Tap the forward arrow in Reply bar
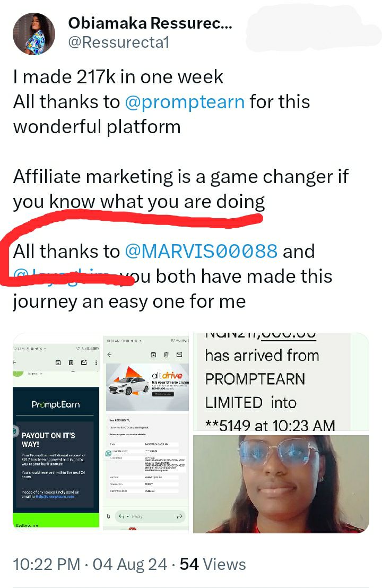382x588 pixels. pos(179,516)
